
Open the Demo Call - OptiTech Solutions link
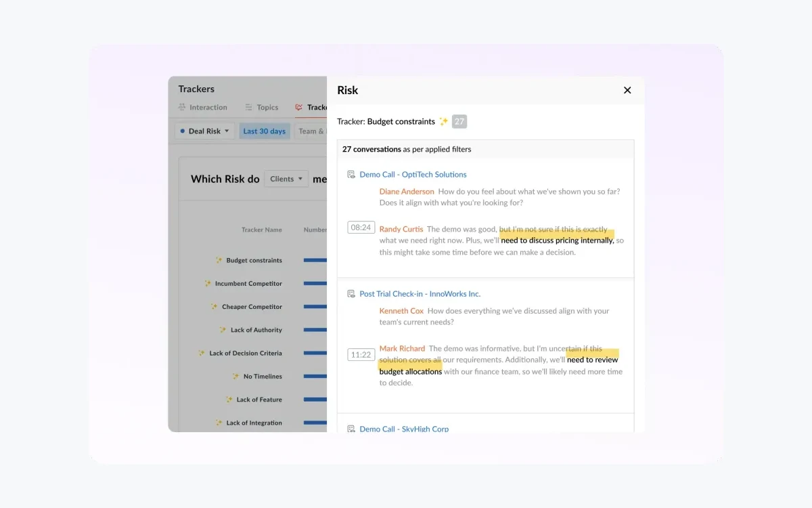point(413,175)
